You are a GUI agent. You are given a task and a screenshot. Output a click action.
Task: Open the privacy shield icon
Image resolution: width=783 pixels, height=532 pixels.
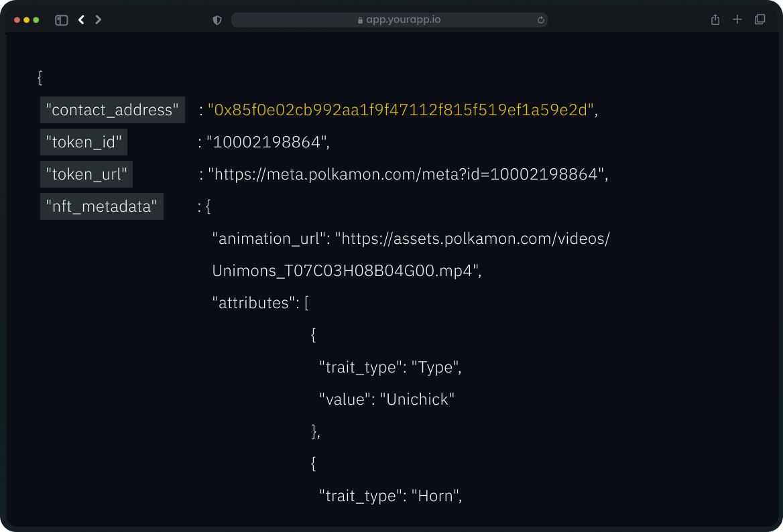[x=217, y=20]
